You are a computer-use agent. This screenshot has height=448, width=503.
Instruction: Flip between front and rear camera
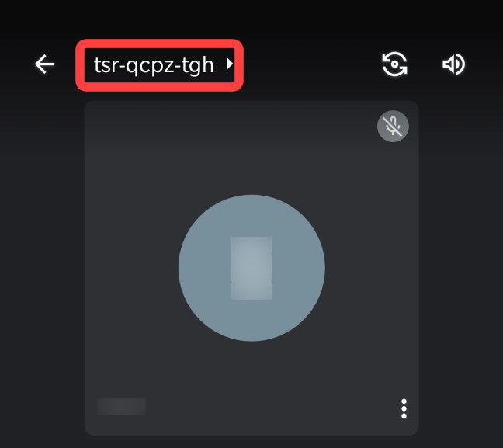coord(394,64)
